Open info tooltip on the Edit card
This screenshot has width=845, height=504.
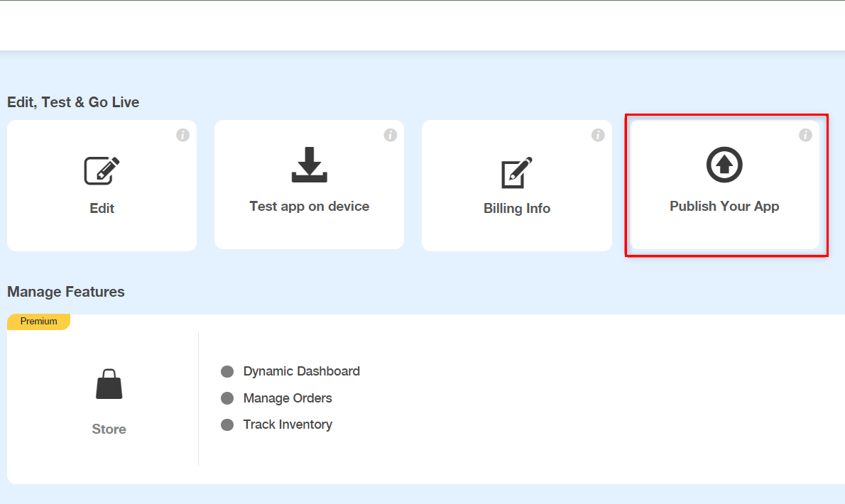(182, 134)
